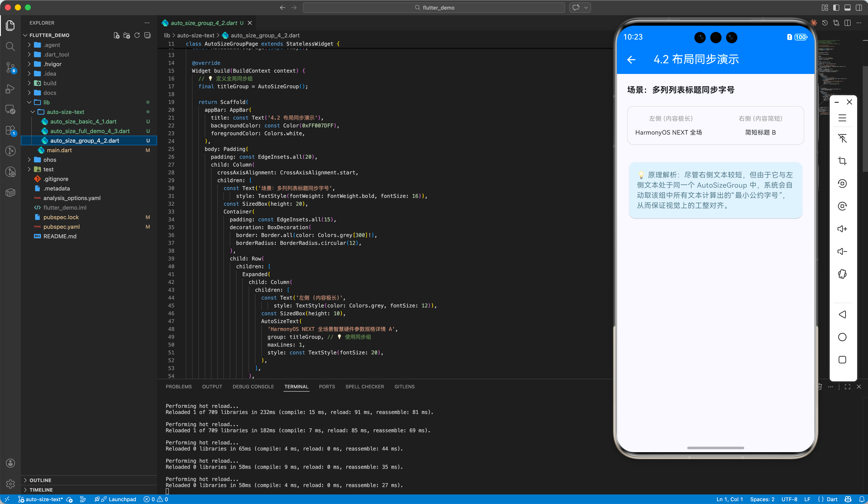Click the flutter_demo command search field
This screenshot has height=504, width=868.
tap(434, 8)
